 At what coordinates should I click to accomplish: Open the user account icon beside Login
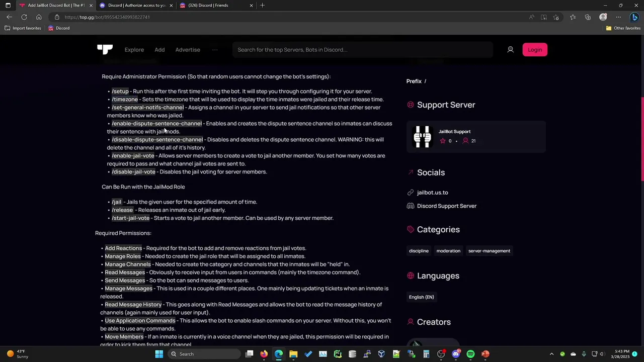[x=510, y=50]
